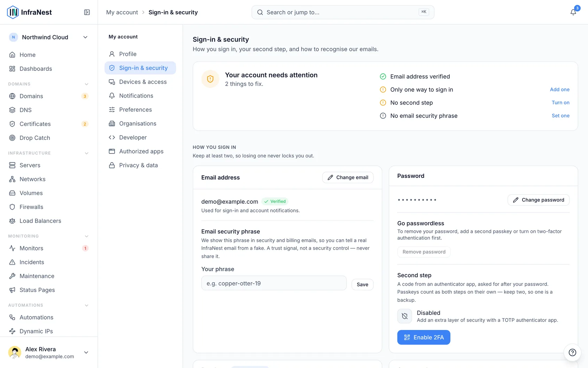The width and height of the screenshot is (588, 368).
Task: Save the email security phrase
Action: click(362, 285)
